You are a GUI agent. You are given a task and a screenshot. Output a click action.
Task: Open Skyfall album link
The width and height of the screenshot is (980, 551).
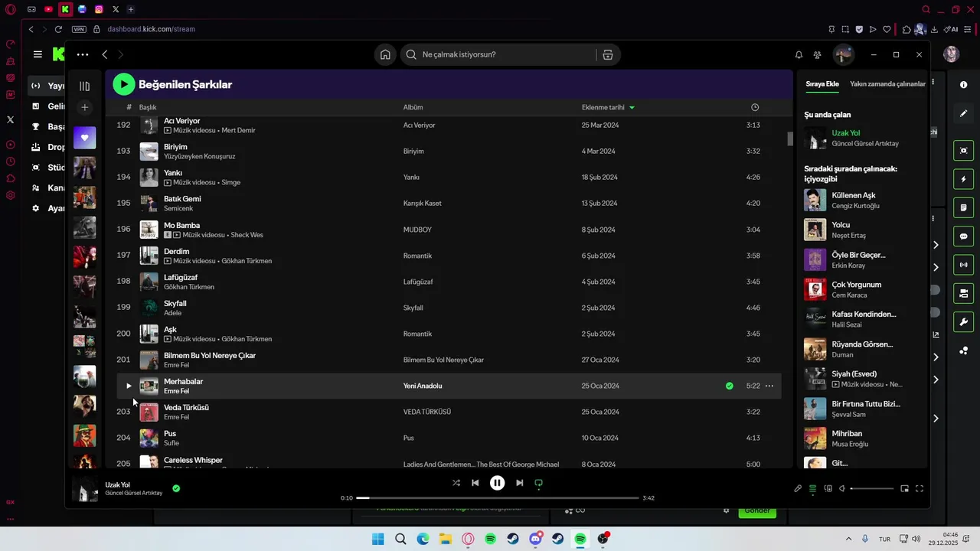[x=413, y=308]
